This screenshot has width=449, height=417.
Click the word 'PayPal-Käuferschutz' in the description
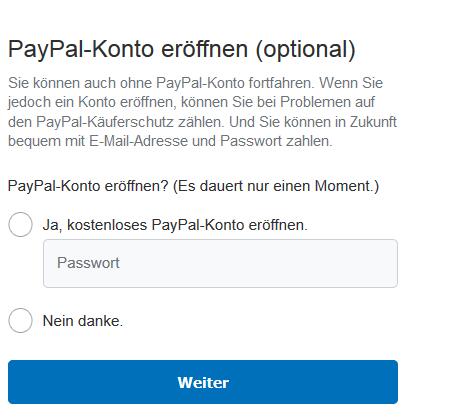click(105, 122)
